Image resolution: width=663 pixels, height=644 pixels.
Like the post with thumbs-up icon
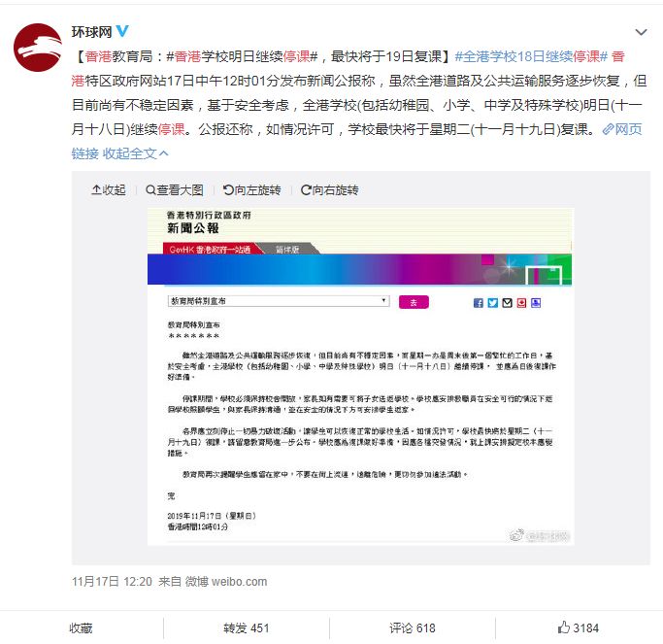(x=578, y=627)
